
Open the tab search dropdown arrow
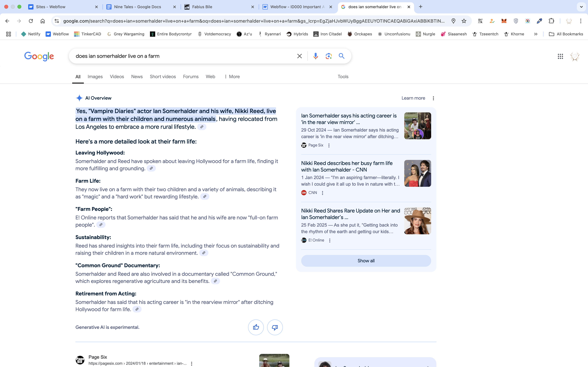click(581, 7)
